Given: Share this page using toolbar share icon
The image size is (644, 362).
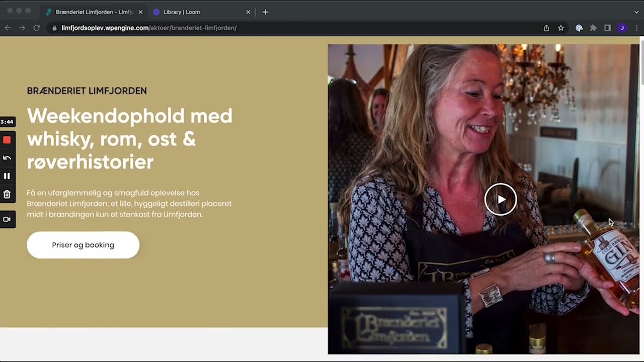Looking at the screenshot, I should point(546,28).
